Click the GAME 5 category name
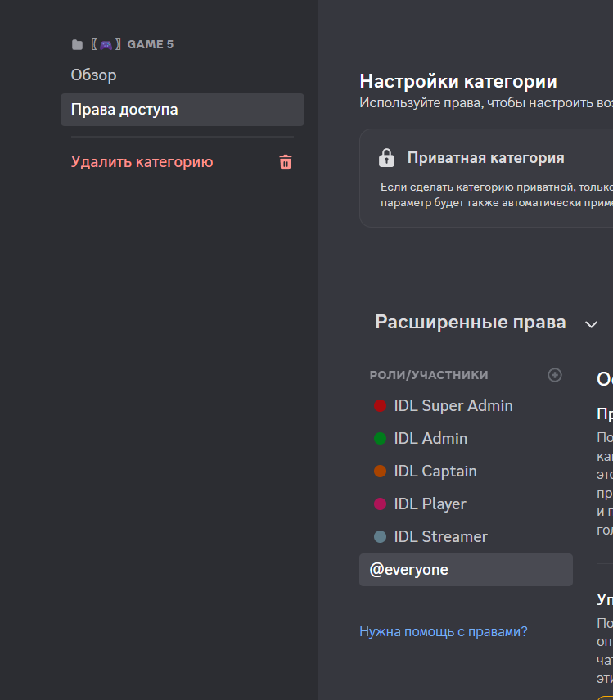 coord(151,44)
